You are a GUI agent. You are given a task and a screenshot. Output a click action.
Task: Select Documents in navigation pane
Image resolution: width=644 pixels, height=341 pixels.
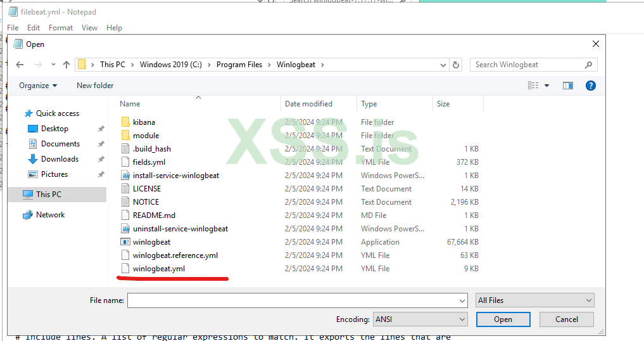[60, 144]
